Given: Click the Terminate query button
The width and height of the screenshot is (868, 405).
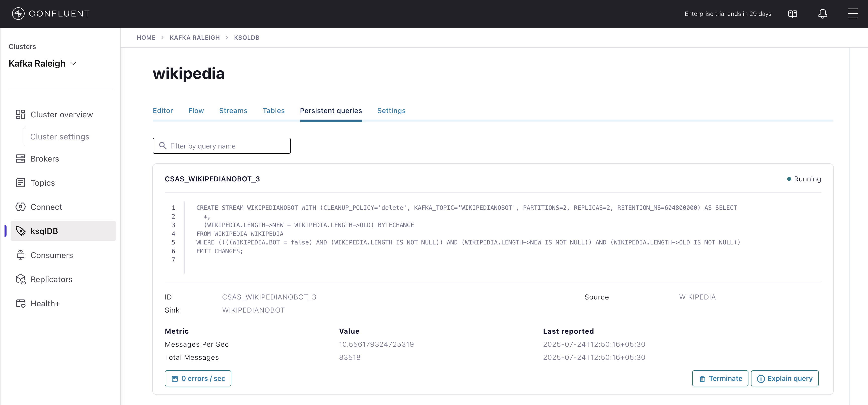Looking at the screenshot, I should pyautogui.click(x=720, y=378).
